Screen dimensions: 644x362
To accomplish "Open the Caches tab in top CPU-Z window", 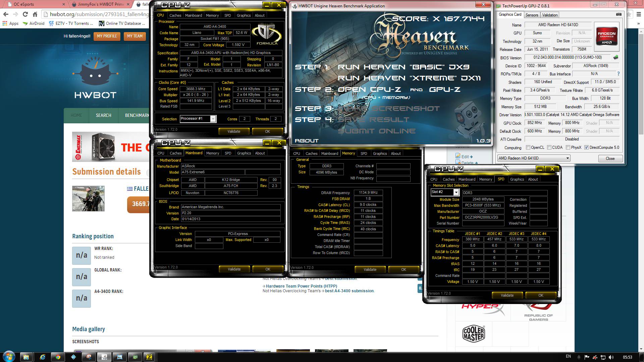I will click(x=175, y=15).
